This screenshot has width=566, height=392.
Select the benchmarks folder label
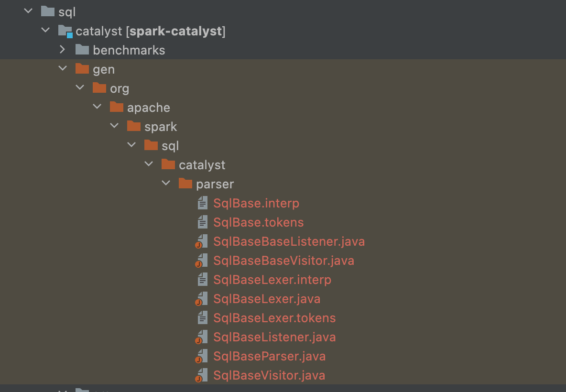tap(129, 50)
